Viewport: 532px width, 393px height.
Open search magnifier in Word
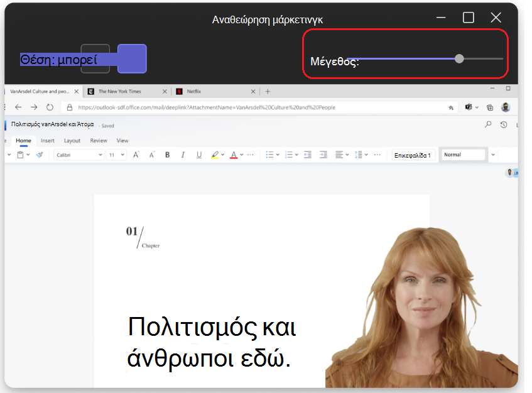click(488, 124)
